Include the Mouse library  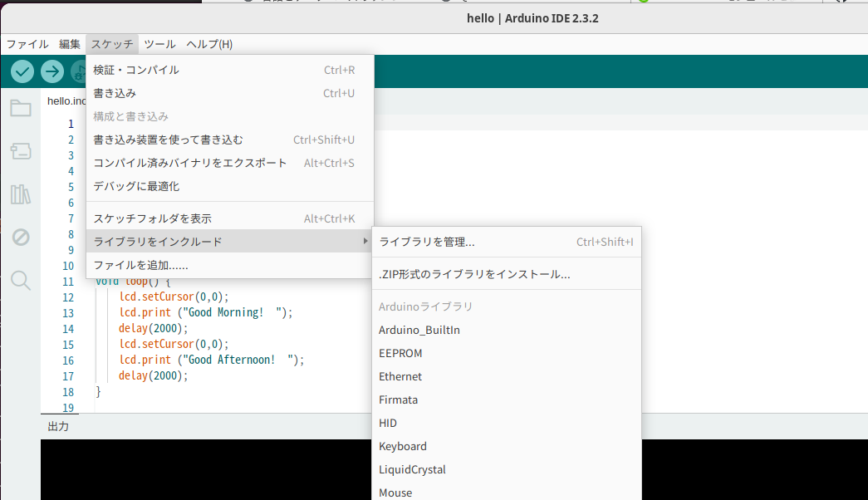click(x=507, y=493)
